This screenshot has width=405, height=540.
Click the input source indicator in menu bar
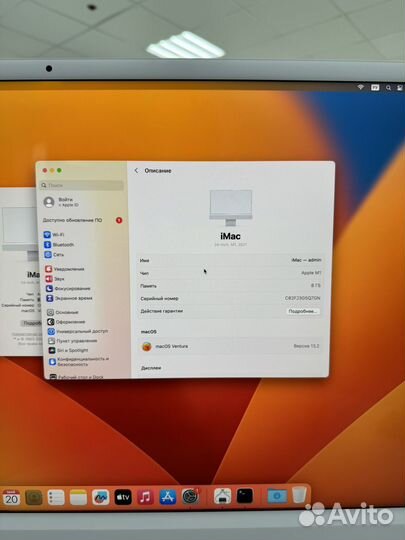(x=375, y=87)
